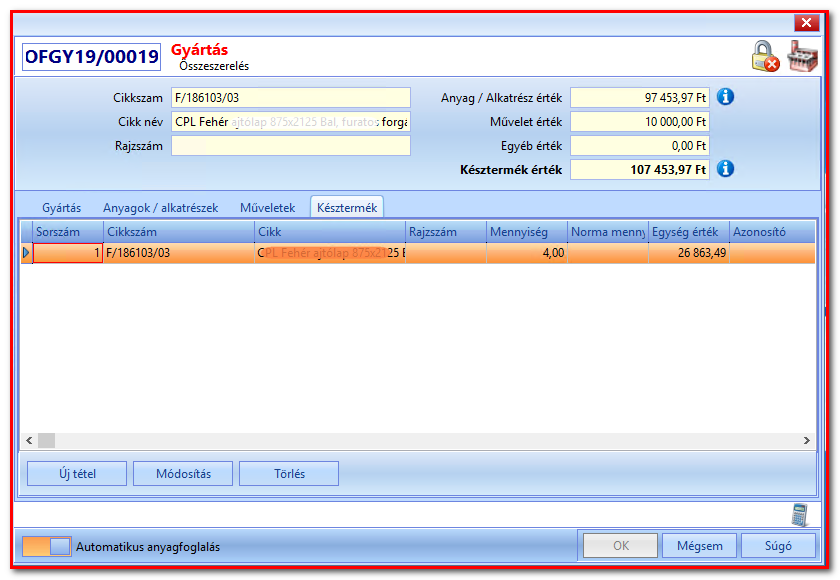Click the row indicator arrow of row 1
840x580 pixels.
click(26, 253)
